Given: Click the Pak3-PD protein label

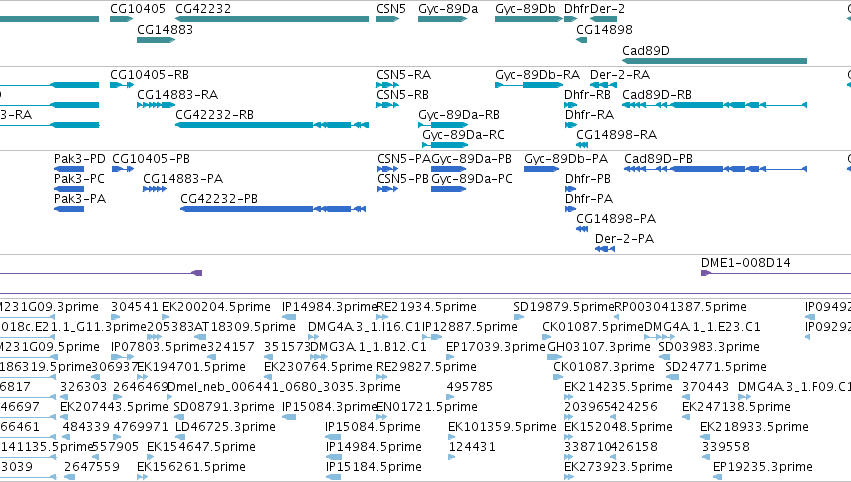Looking at the screenshot, I should pos(80,159).
